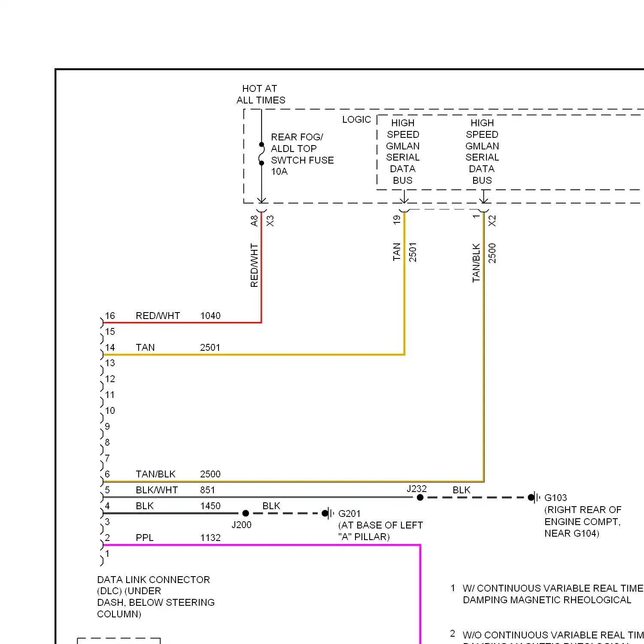Click the J232 splice dot

420,498
